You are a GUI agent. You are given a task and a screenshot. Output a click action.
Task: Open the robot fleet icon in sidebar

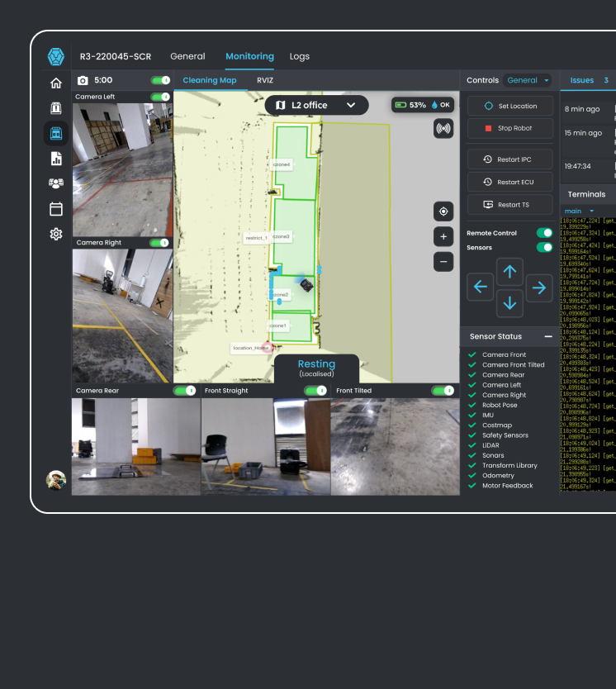56,108
